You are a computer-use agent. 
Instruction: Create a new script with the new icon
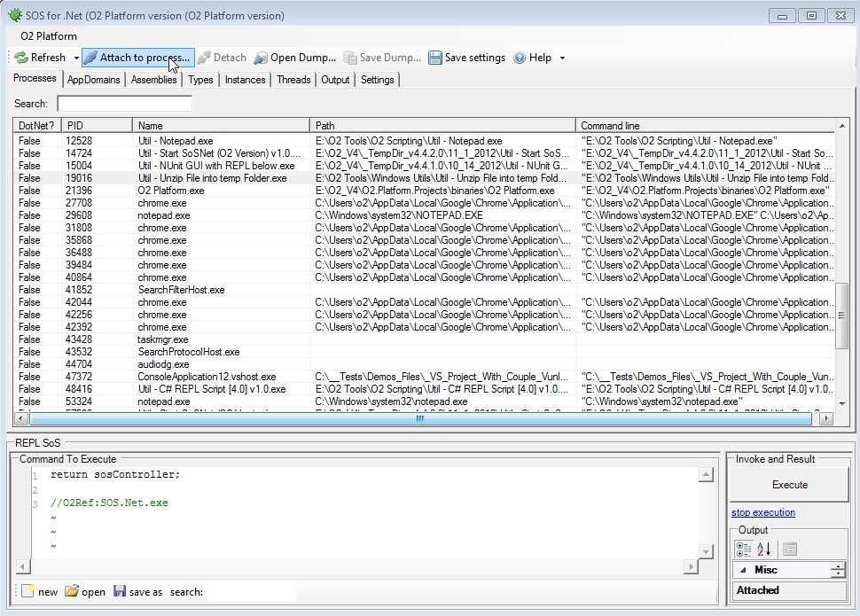coord(27,592)
